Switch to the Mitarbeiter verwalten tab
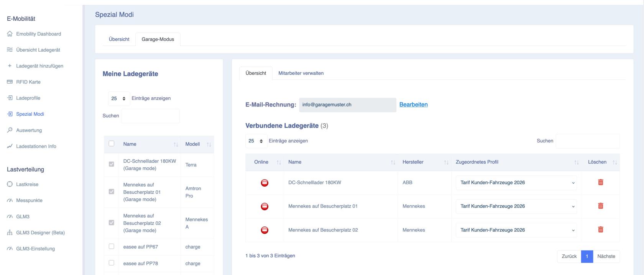Viewport: 644px width, 275px height. [301, 73]
